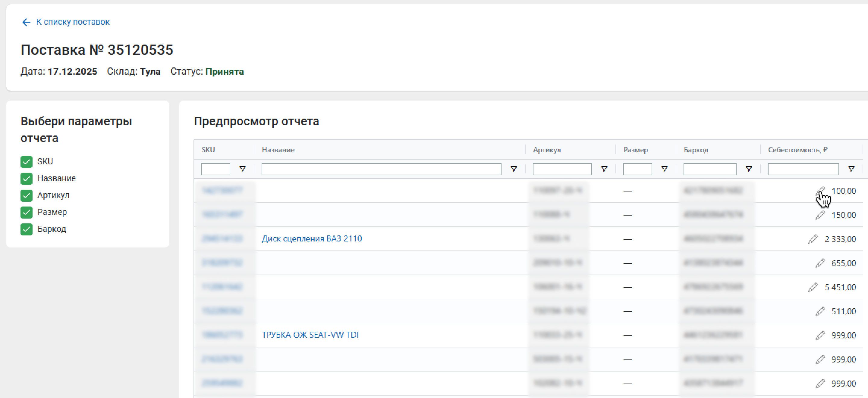Screen dimensions: 868x398
Task: Edit cost pencil icon for 511,00 row
Action: click(x=820, y=311)
